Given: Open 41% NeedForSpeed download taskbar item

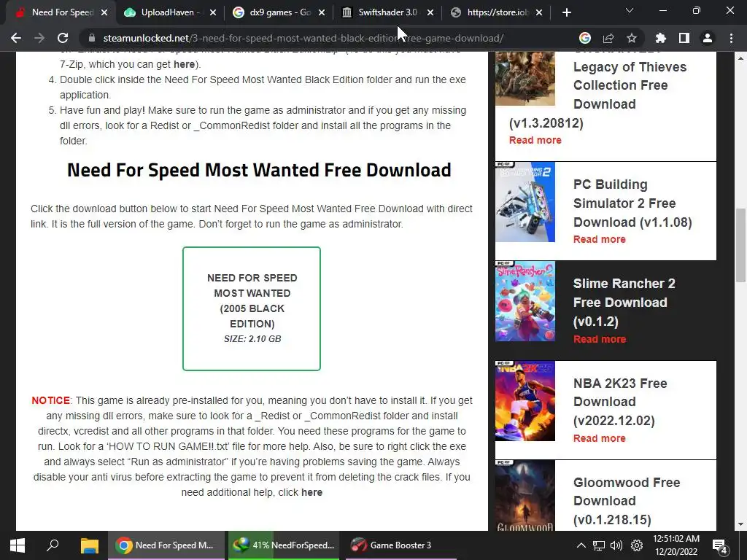Looking at the screenshot, I should click(284, 545).
